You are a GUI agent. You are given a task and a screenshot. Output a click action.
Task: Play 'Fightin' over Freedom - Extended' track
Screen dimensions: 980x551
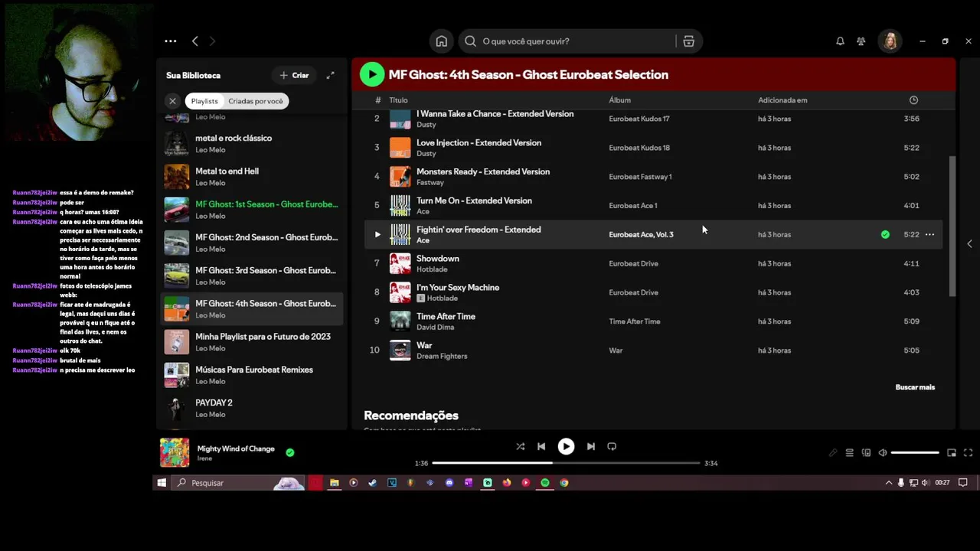[377, 235]
